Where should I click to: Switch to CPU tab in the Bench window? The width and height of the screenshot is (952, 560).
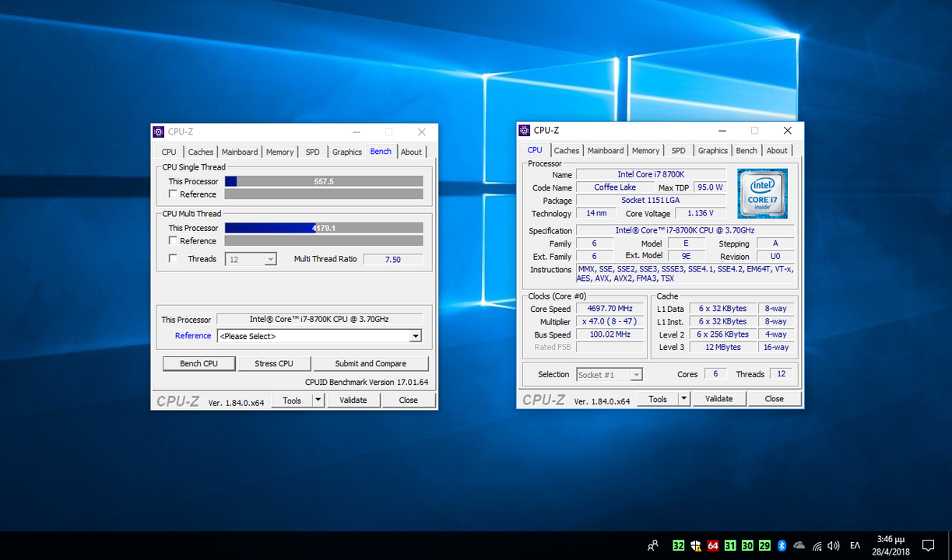[x=169, y=152]
